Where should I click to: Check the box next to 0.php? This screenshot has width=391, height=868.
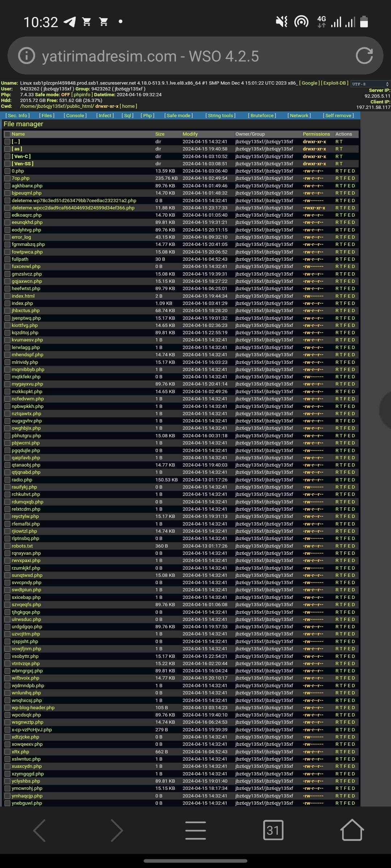[x=7, y=171]
